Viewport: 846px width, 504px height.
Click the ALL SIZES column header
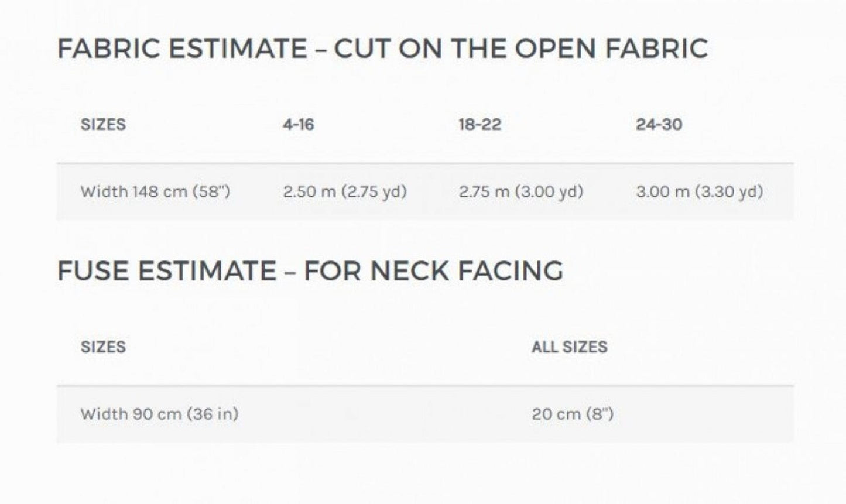tap(569, 347)
